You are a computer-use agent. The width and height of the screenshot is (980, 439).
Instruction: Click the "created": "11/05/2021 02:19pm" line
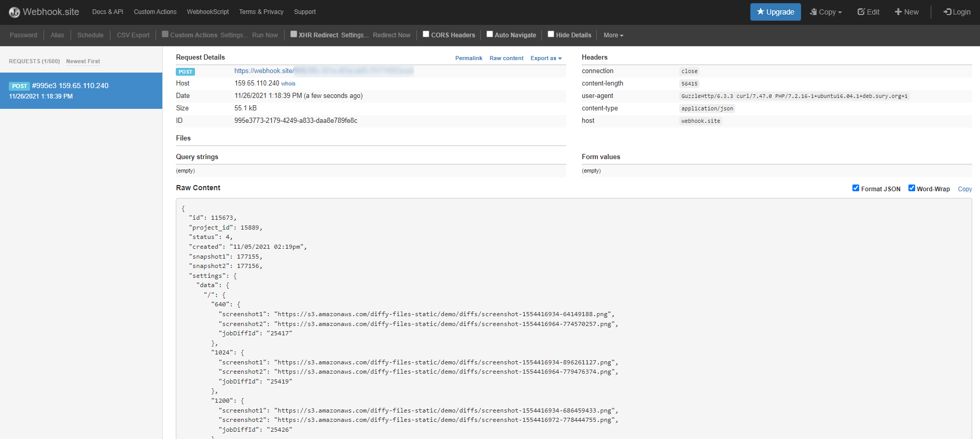[x=248, y=247]
